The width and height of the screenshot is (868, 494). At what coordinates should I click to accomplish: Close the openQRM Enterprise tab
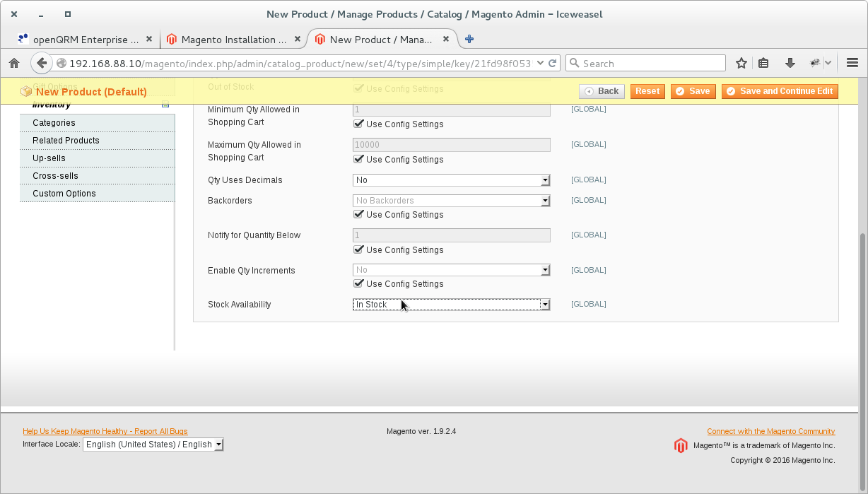tap(148, 40)
